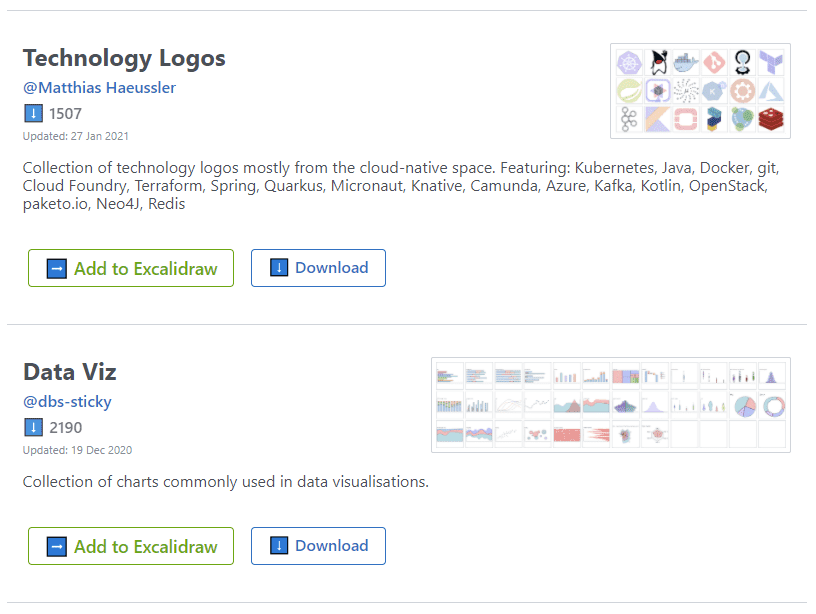The width and height of the screenshot is (816, 614).
Task: Click the Redis stacked-cubes logo
Action: pos(770,118)
